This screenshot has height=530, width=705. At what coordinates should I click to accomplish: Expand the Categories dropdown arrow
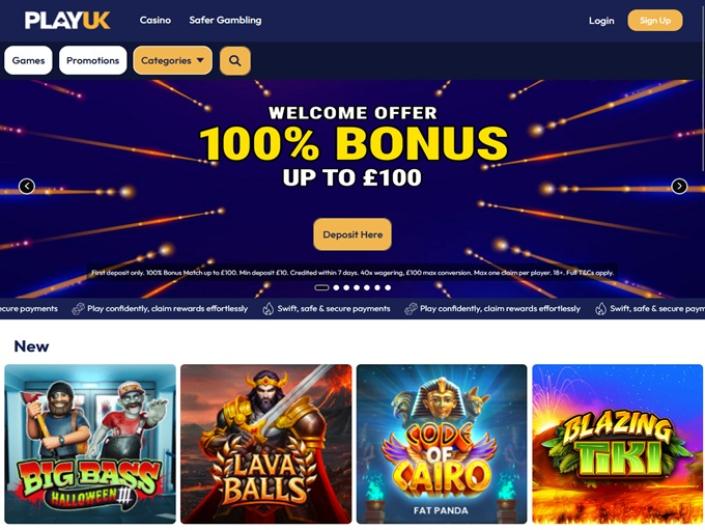[200, 60]
